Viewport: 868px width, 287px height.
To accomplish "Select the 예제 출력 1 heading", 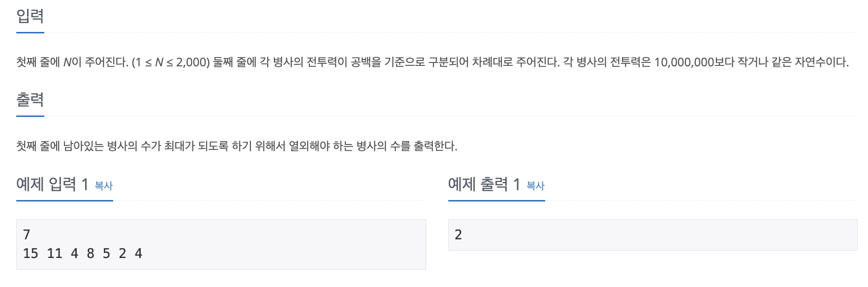I will [x=484, y=184].
